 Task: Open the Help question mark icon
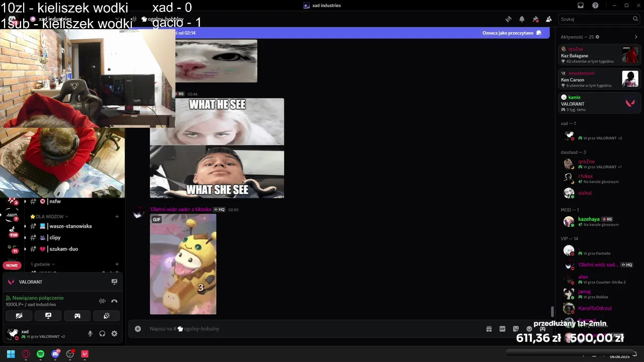[x=595, y=6]
